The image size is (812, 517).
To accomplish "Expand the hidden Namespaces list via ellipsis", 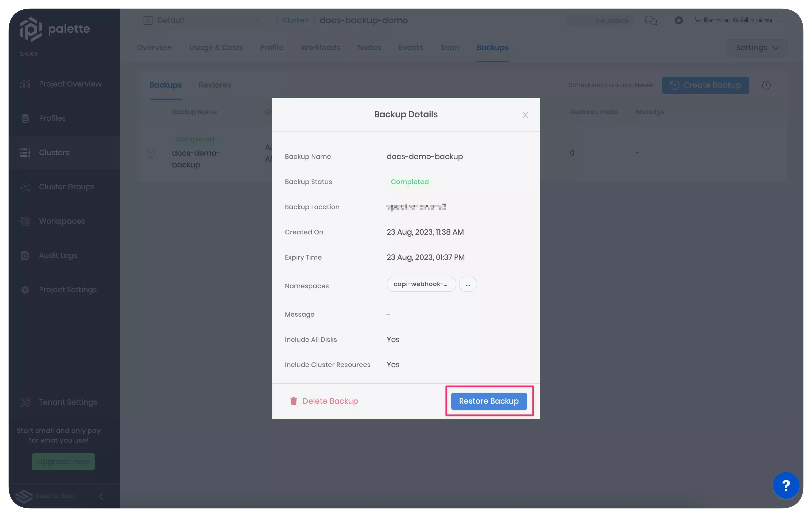I will (x=468, y=284).
